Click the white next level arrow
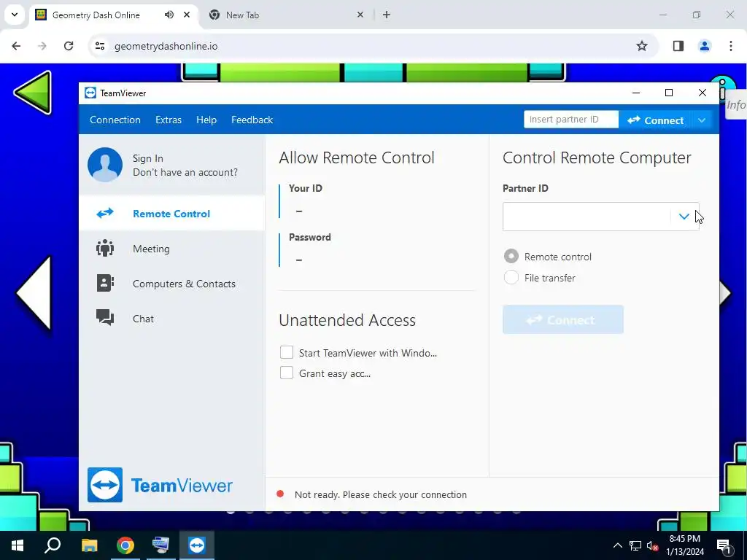 (x=726, y=292)
